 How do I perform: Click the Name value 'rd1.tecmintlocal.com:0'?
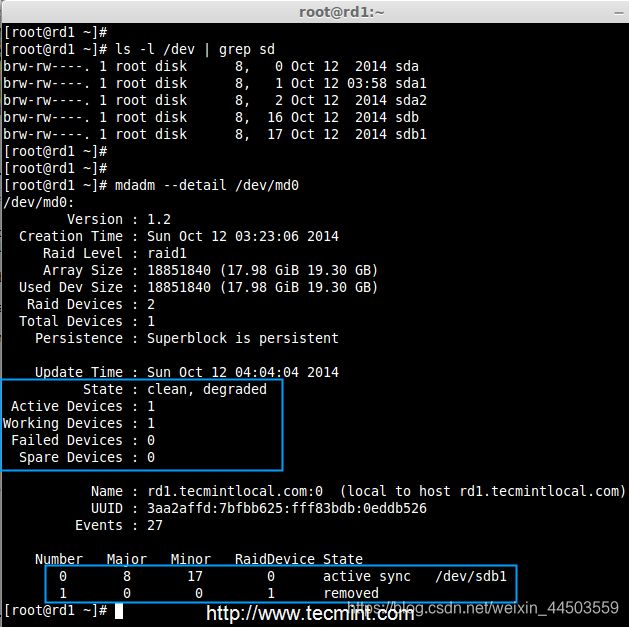(235, 491)
